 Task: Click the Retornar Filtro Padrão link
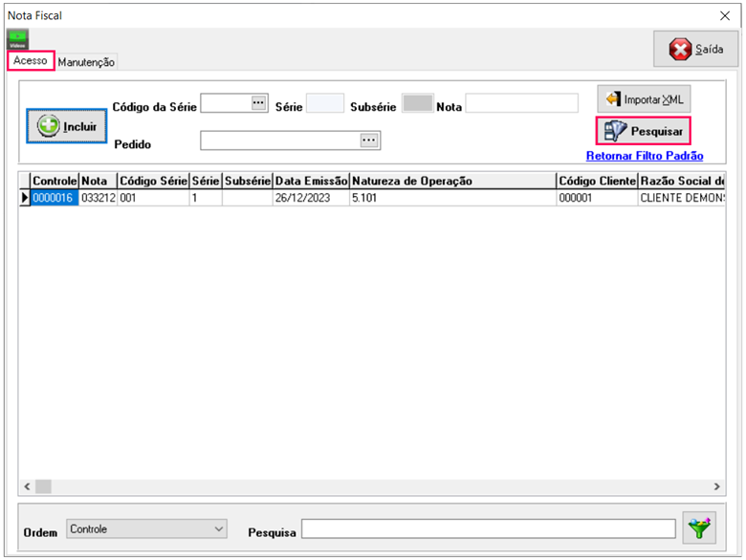tap(644, 156)
